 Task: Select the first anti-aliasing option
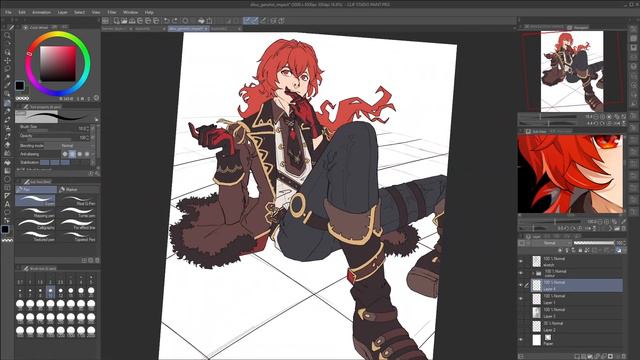coord(65,154)
